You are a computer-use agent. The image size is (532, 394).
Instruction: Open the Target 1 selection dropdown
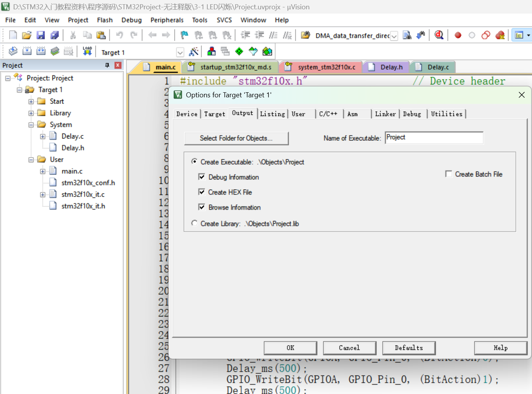click(x=180, y=52)
